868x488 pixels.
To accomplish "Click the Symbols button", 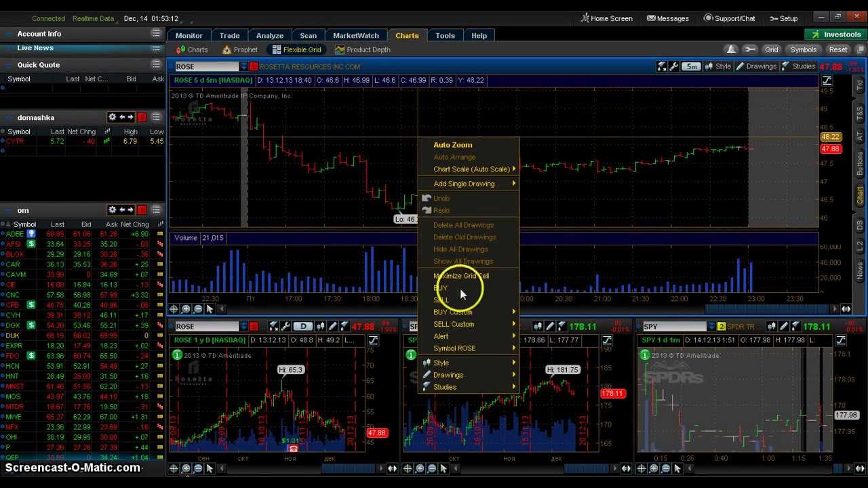I will pyautogui.click(x=803, y=49).
